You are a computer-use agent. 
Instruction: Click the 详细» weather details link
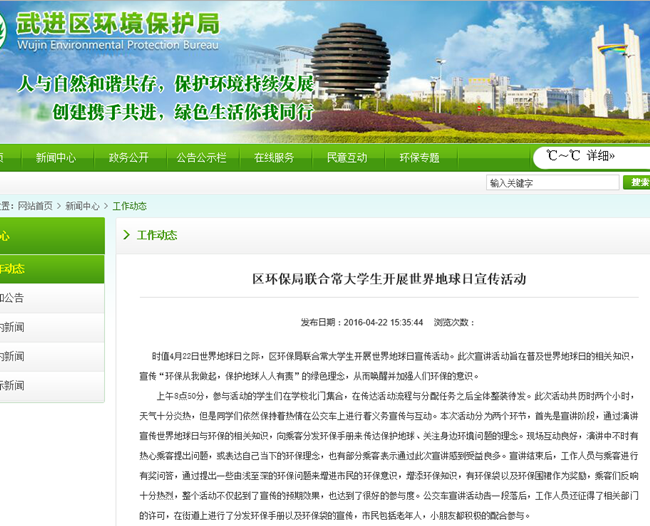(600, 157)
